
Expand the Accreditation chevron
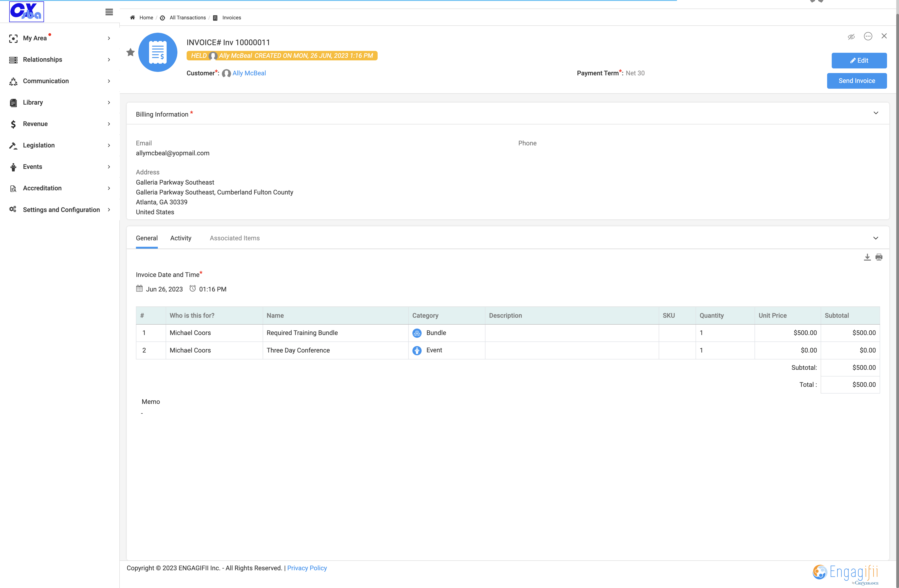pyautogui.click(x=109, y=188)
